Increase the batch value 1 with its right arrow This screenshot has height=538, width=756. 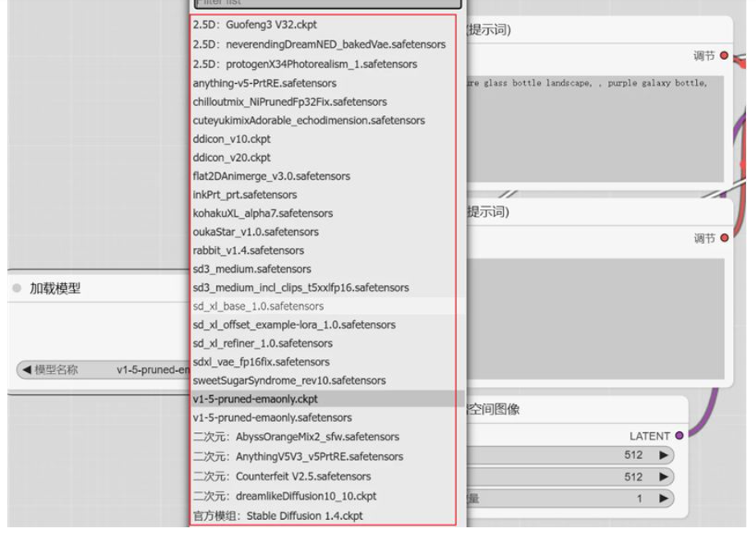(662, 499)
